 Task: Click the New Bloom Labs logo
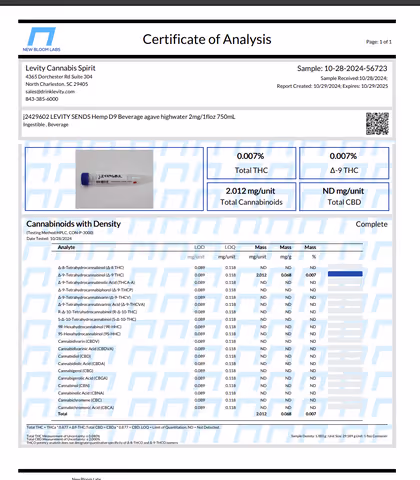(x=41, y=39)
